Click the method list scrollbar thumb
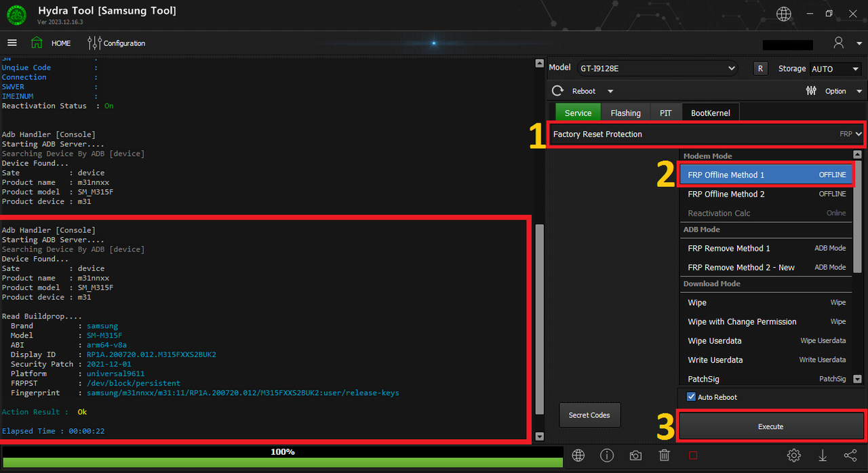 click(x=857, y=218)
